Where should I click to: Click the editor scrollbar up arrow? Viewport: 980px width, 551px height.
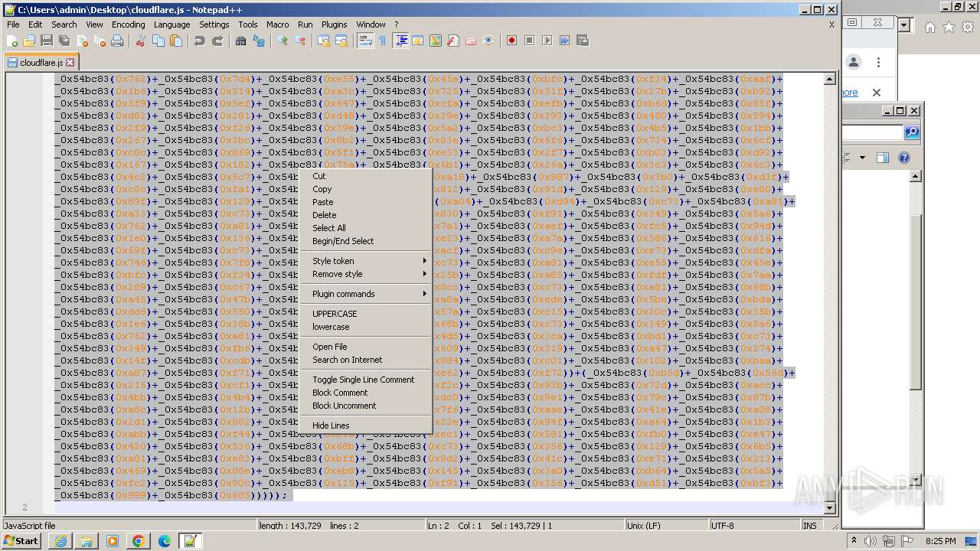pyautogui.click(x=830, y=79)
